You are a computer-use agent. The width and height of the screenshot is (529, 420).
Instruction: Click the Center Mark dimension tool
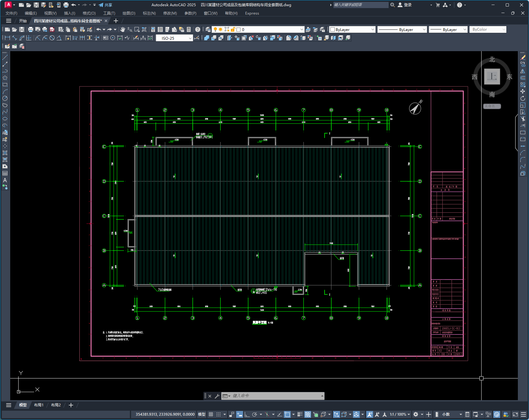coord(113,38)
